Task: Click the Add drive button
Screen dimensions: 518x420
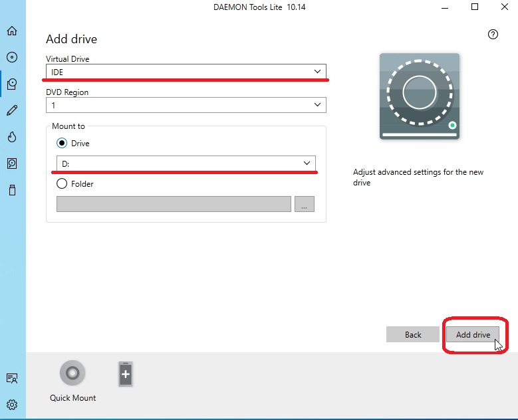Action: click(473, 334)
